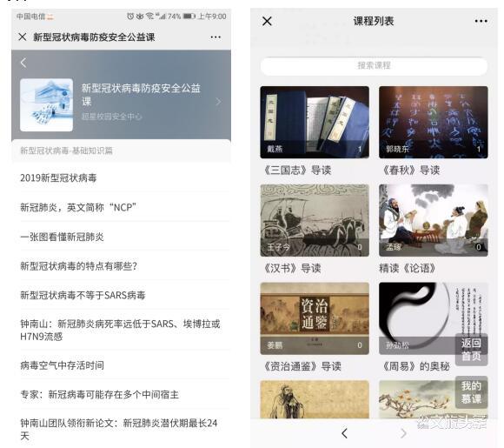This screenshot has width=504, height=448.
Task: Open the more options menu in 课程列表
Action: 481,21
